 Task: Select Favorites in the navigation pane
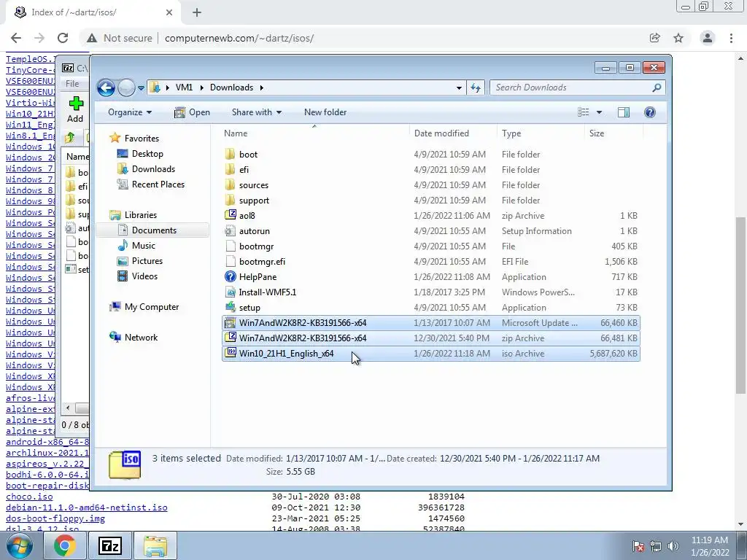coord(142,139)
